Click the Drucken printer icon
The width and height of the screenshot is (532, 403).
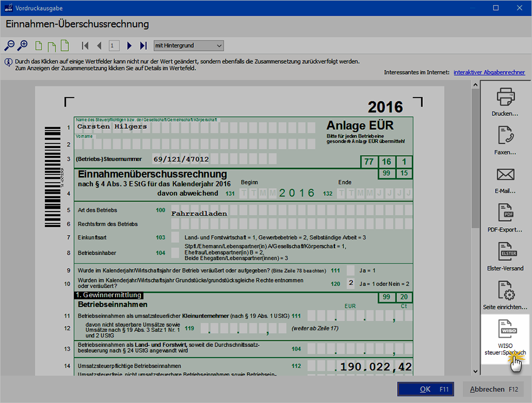(x=505, y=97)
